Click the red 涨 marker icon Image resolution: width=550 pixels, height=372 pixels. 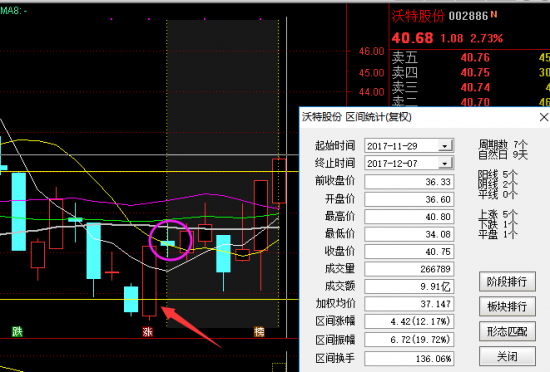147,331
